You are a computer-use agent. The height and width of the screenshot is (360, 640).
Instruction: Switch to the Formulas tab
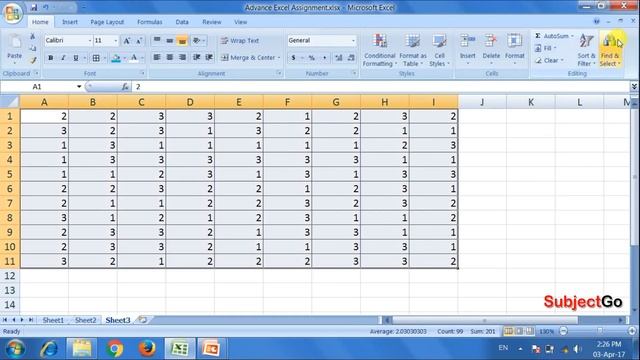149,22
